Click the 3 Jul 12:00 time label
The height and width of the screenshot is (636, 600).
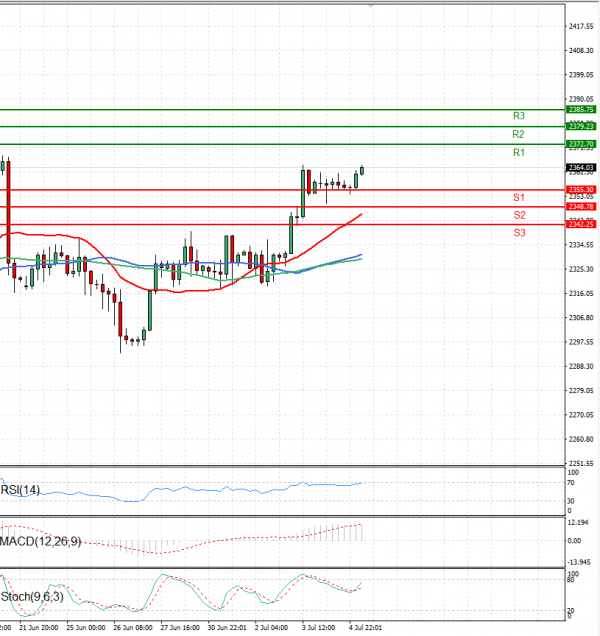[x=318, y=627]
